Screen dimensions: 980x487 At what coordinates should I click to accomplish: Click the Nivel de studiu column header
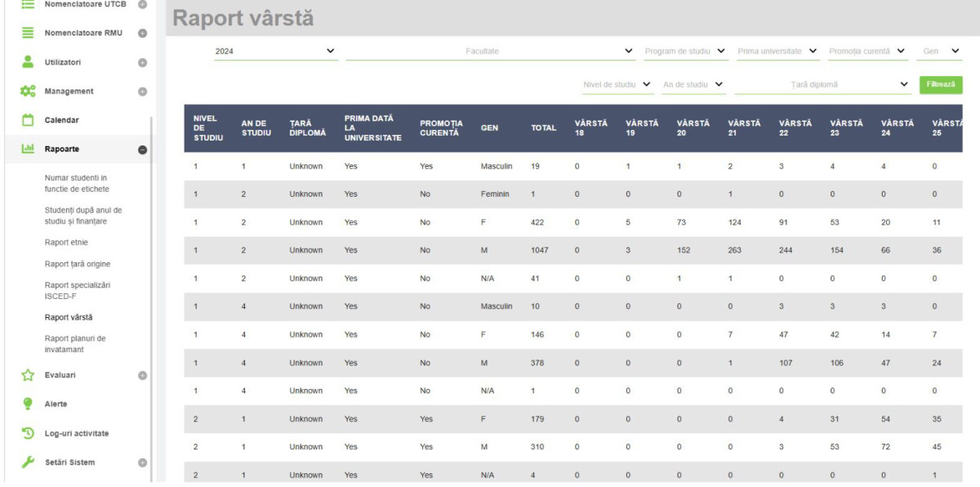pyautogui.click(x=209, y=128)
